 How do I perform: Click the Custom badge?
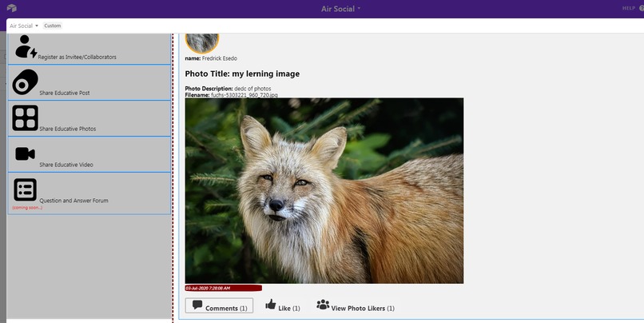(x=53, y=26)
